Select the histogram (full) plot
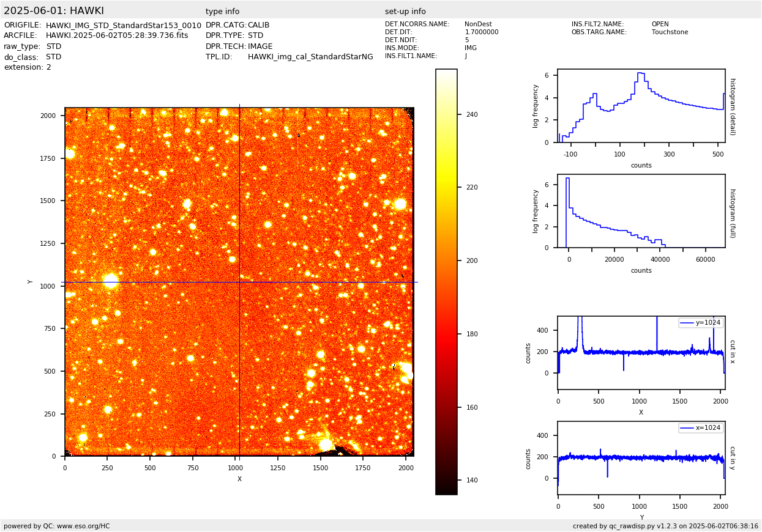This screenshot has height=532, width=762. click(641, 211)
